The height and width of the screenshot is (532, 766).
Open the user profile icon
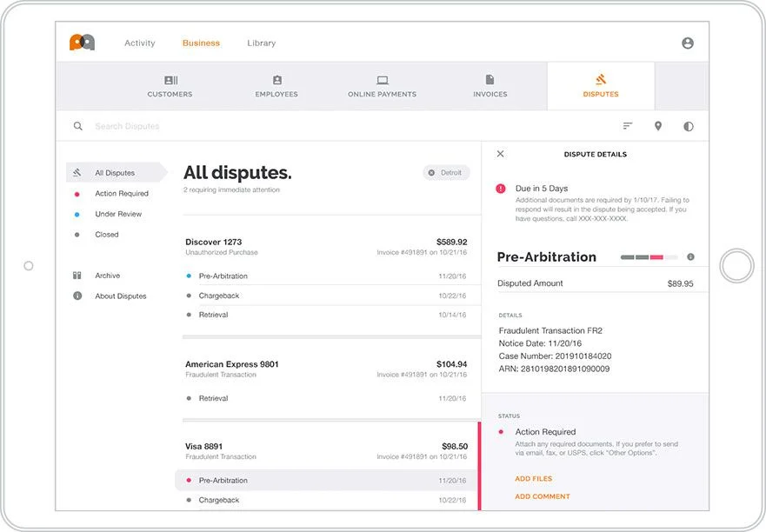688,43
